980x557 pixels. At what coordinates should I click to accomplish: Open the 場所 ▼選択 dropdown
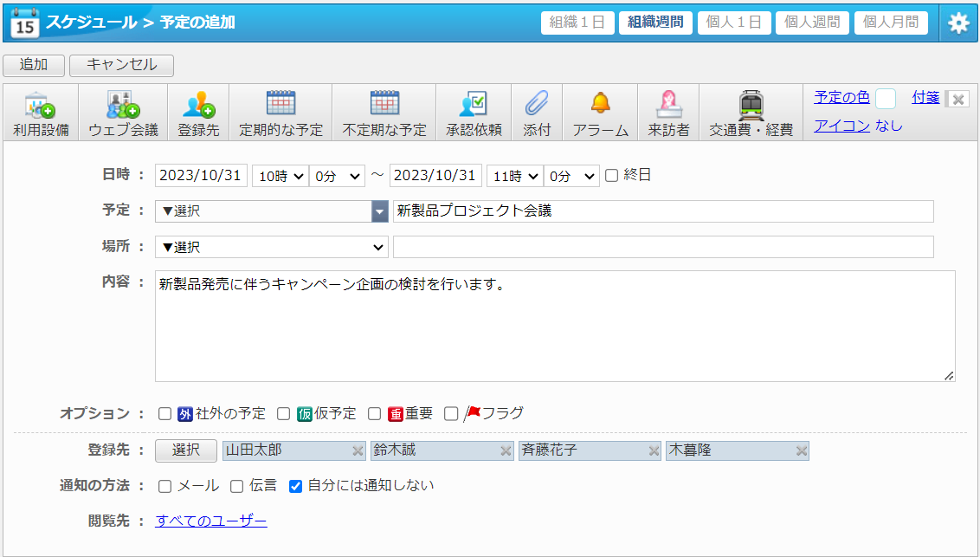pyautogui.click(x=271, y=248)
